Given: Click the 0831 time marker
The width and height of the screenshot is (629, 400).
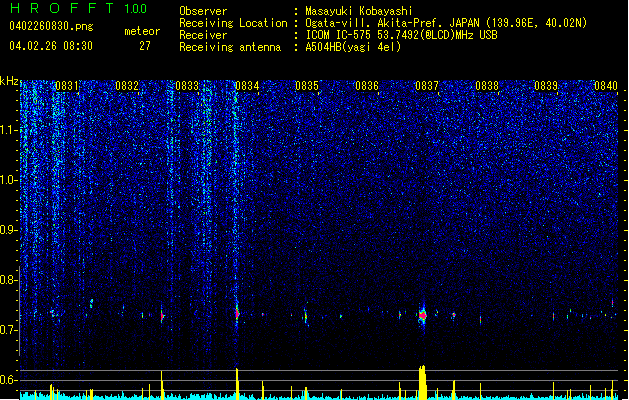Looking at the screenshot, I should (67, 86).
